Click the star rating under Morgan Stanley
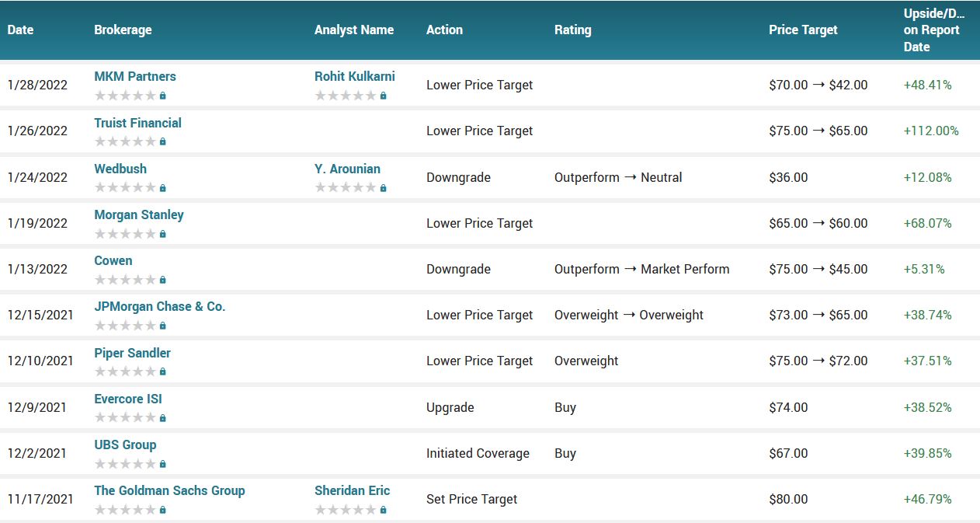This screenshot has height=523, width=980. point(125,234)
